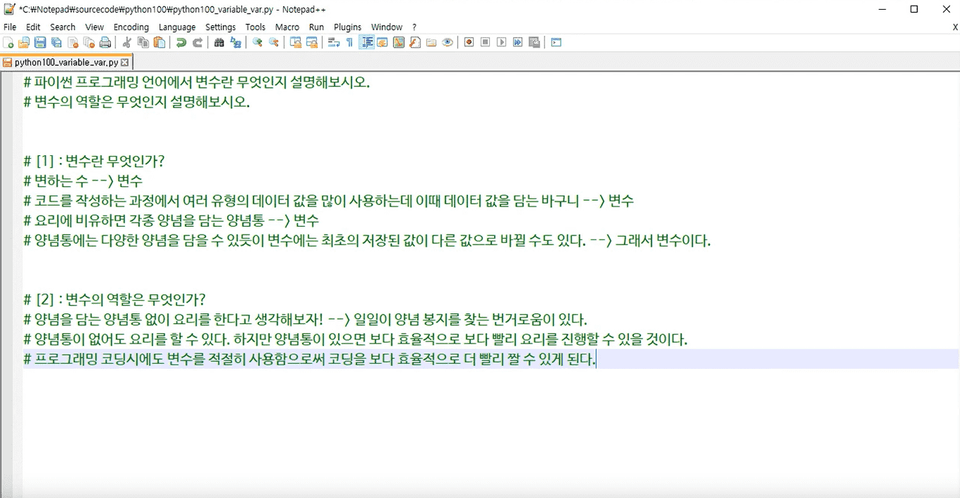960x498 pixels.
Task: Show the Document Map panel icon
Action: click(399, 42)
